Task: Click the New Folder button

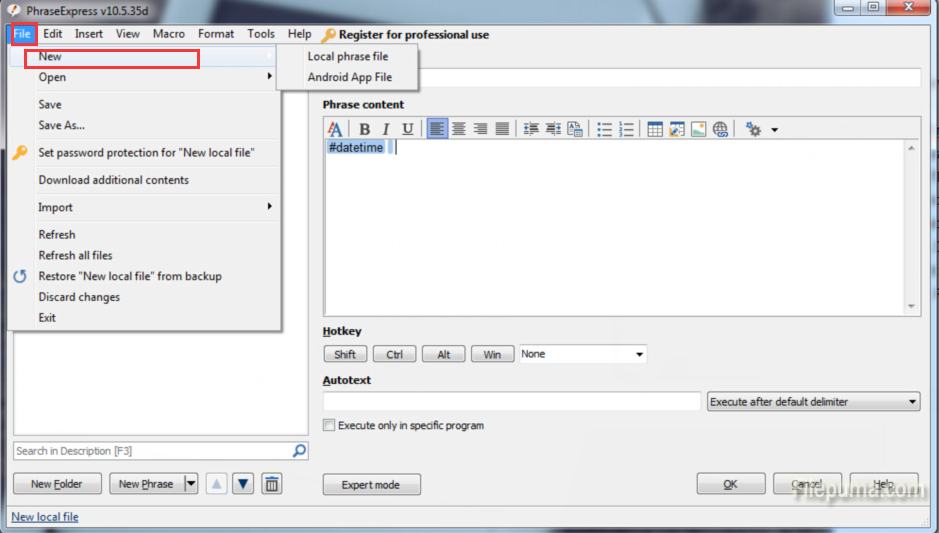Action: (57, 484)
